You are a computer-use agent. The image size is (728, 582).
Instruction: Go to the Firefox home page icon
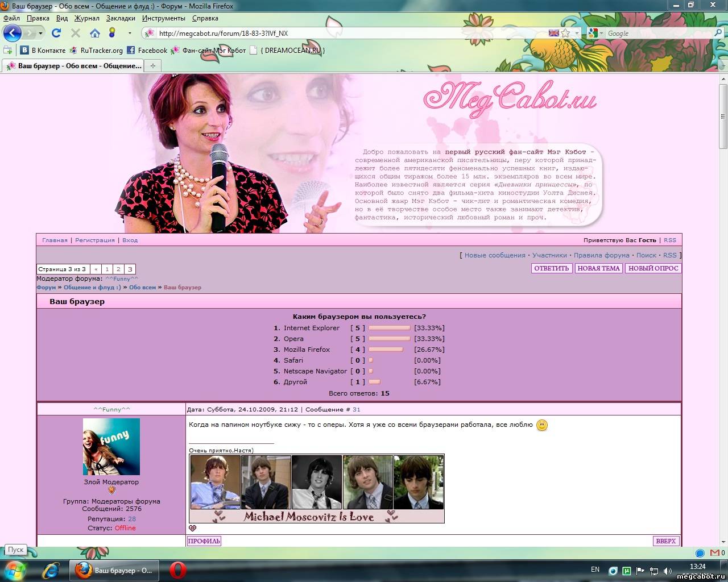pyautogui.click(x=95, y=33)
